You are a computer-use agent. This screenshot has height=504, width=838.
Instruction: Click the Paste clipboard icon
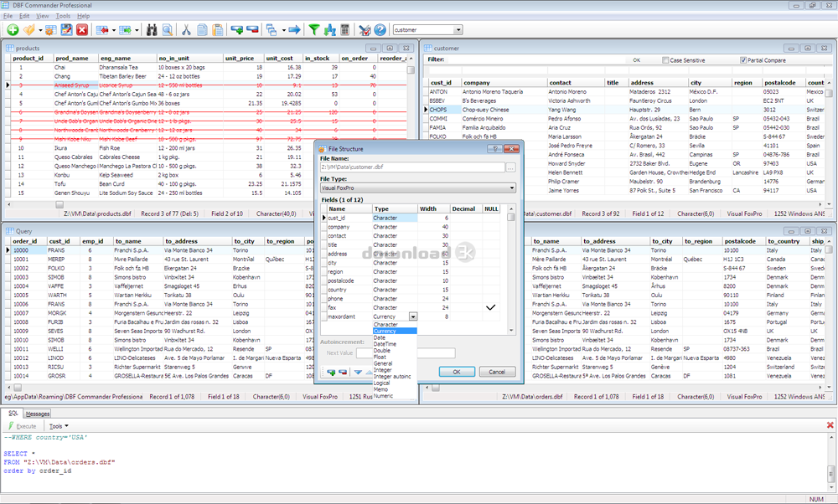[x=218, y=30]
